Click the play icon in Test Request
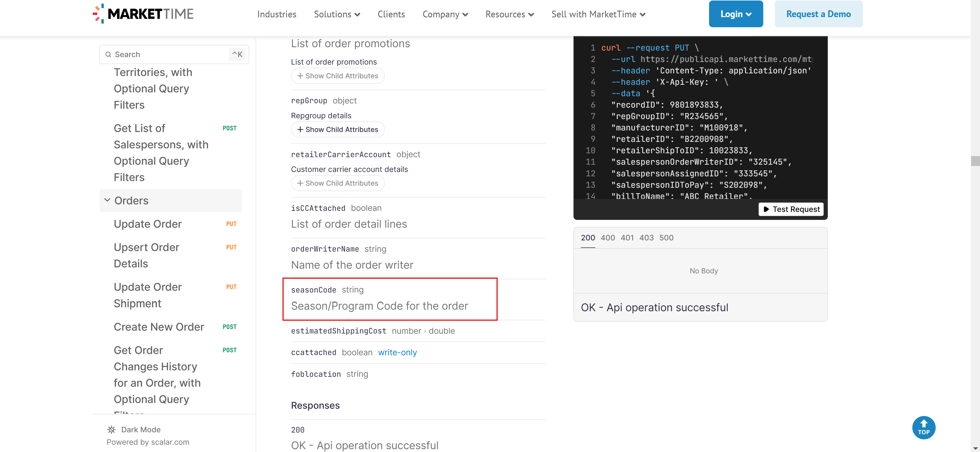Image resolution: width=980 pixels, height=452 pixels. (766, 209)
